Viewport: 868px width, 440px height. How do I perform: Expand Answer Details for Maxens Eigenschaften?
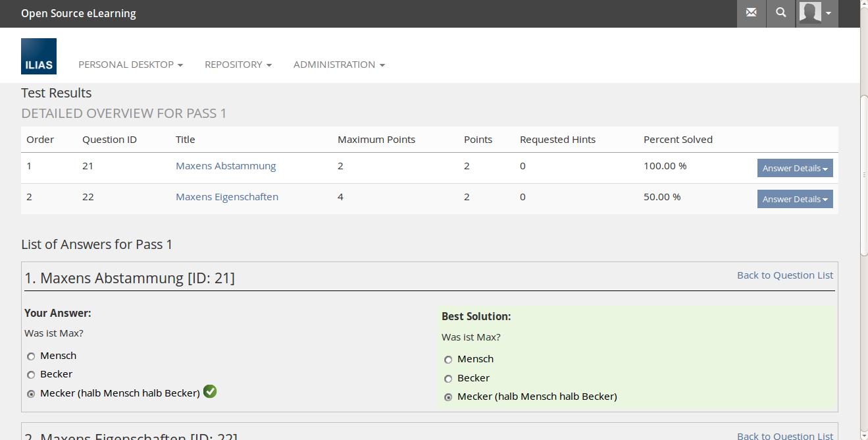(x=794, y=199)
